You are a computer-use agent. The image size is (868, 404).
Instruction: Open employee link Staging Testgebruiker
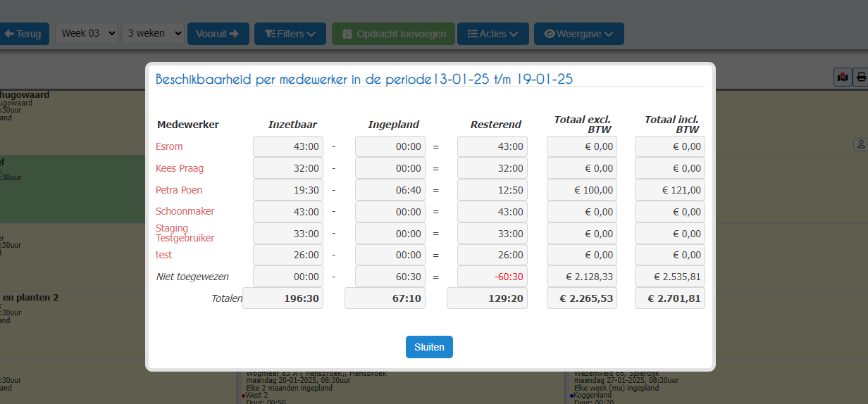tap(185, 233)
